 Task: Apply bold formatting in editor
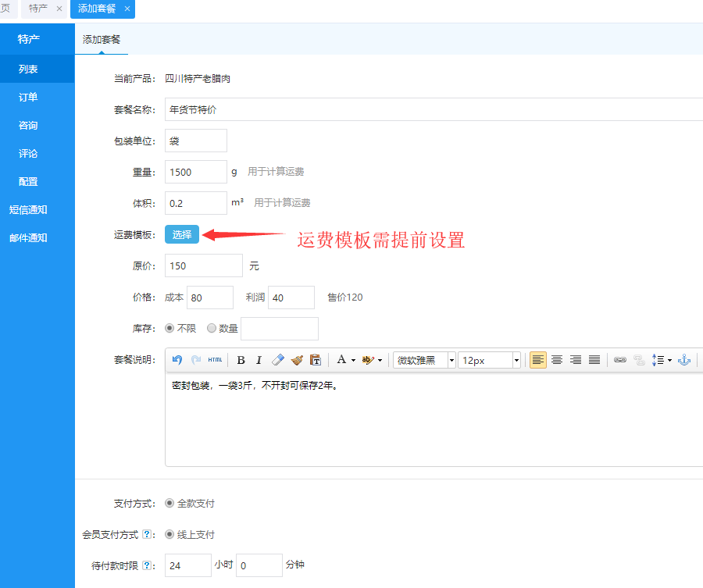[x=241, y=360]
